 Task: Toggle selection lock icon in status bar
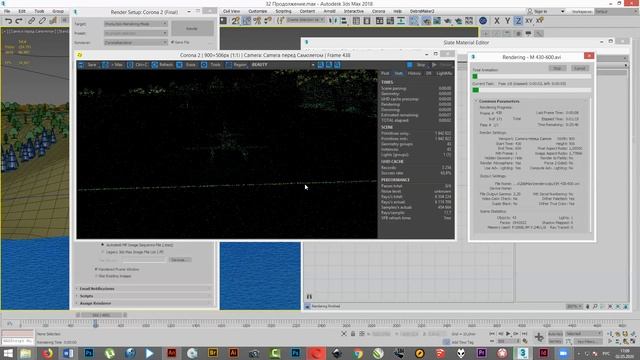(353, 334)
